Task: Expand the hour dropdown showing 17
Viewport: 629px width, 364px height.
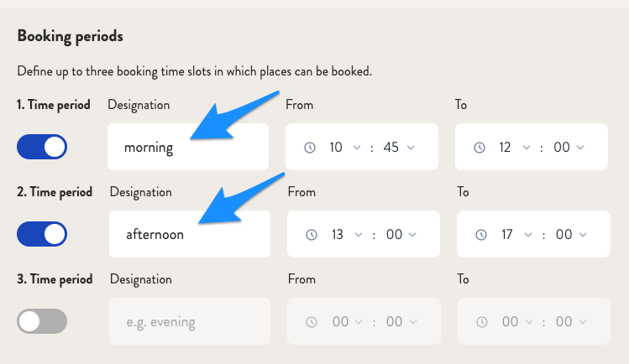Action: click(516, 235)
